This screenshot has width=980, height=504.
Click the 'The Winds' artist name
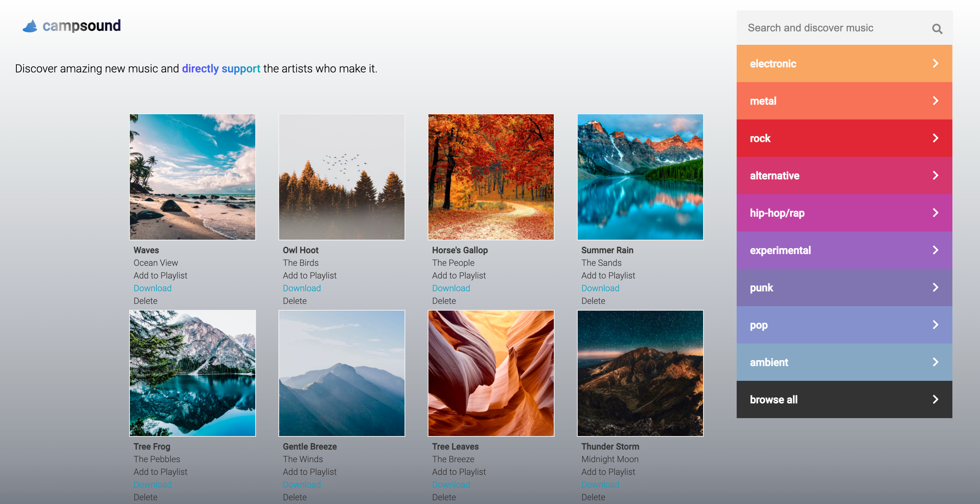[x=303, y=459]
